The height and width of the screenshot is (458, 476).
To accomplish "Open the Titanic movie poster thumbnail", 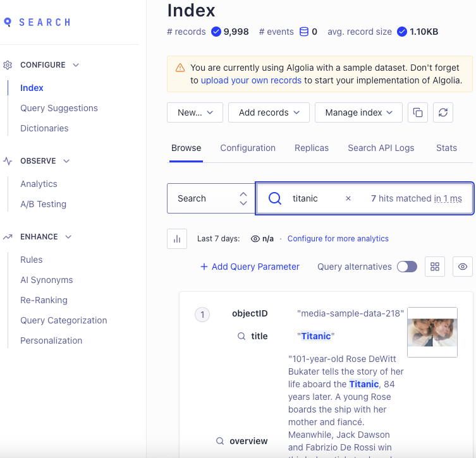I will point(432,332).
